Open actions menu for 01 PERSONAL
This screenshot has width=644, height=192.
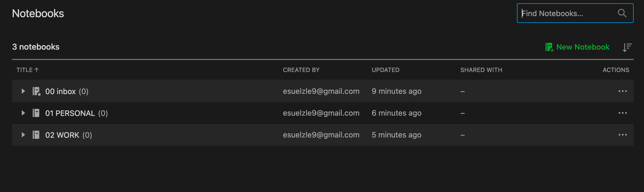622,113
